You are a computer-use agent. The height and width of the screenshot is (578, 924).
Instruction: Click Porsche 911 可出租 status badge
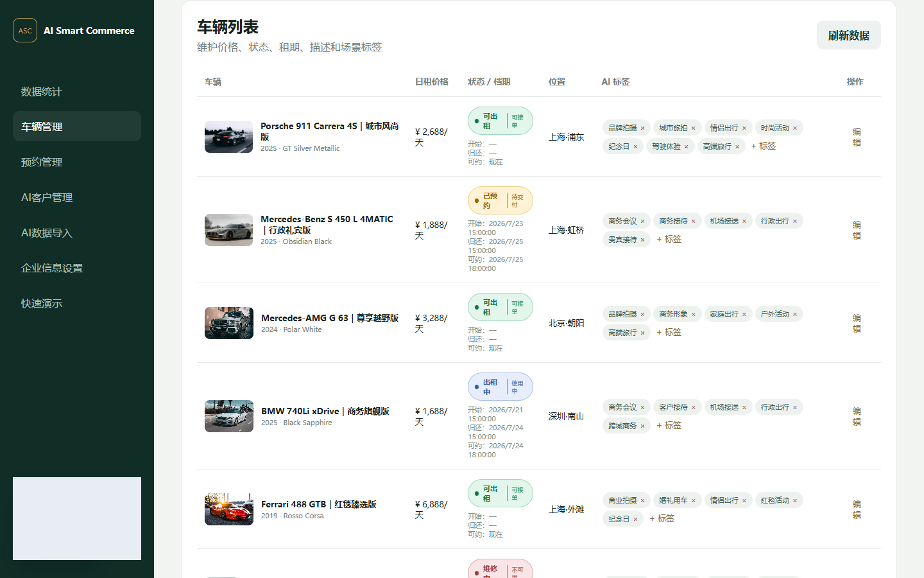[501, 121]
